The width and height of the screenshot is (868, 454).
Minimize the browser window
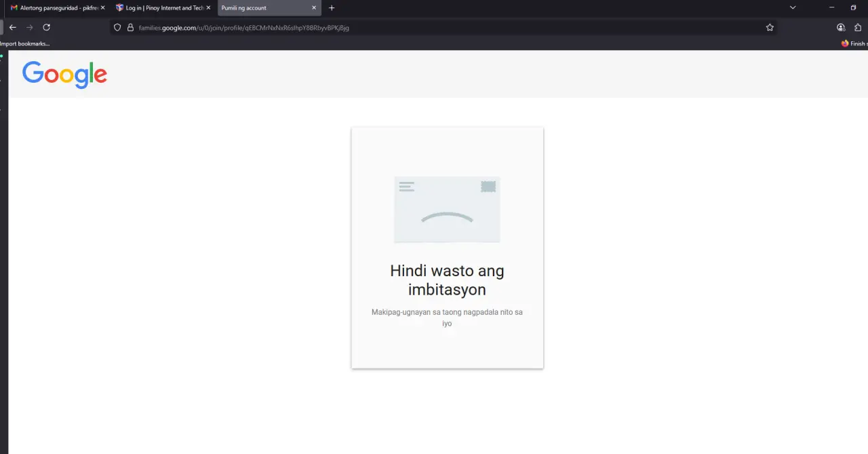click(x=831, y=7)
